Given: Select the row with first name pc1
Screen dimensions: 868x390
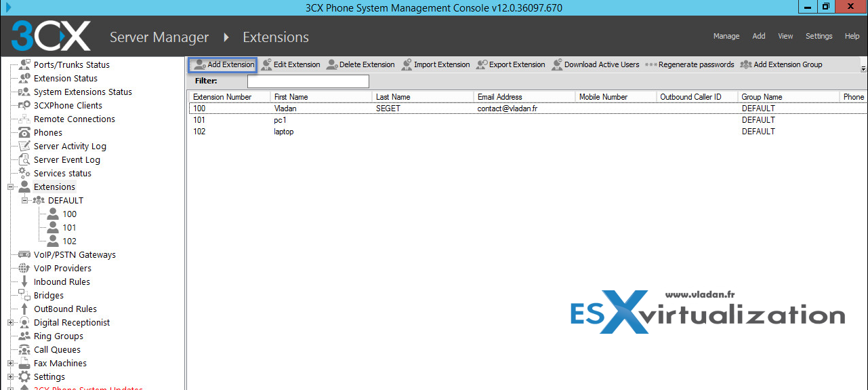Looking at the screenshot, I should click(x=527, y=120).
